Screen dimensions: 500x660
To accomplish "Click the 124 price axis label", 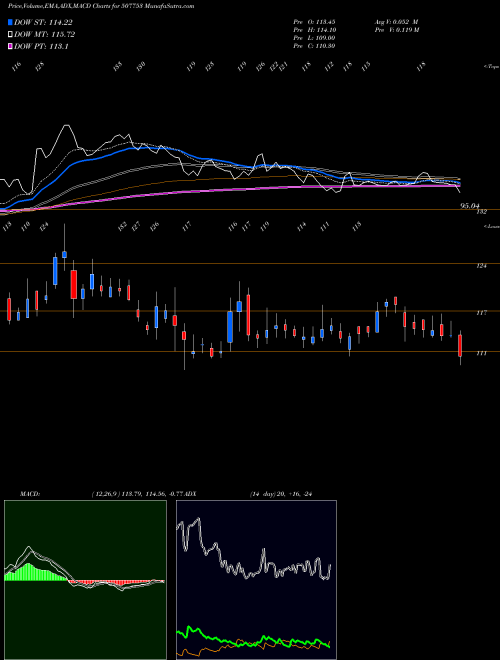I will click(481, 266).
